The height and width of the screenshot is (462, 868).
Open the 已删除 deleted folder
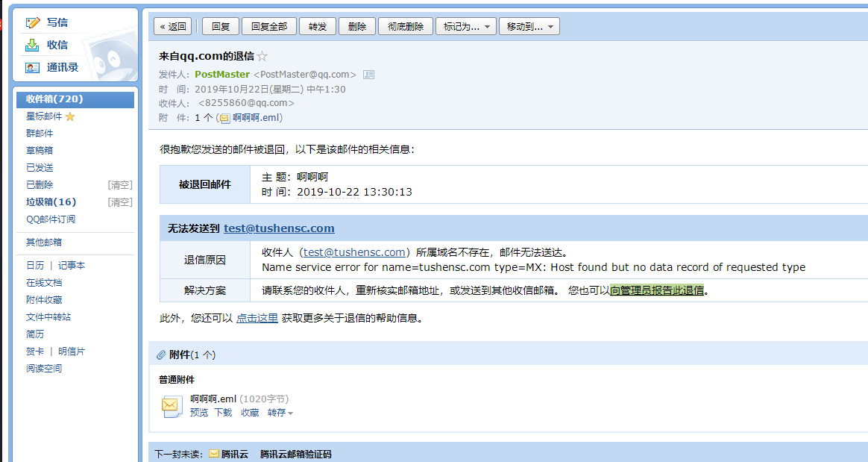click(40, 185)
